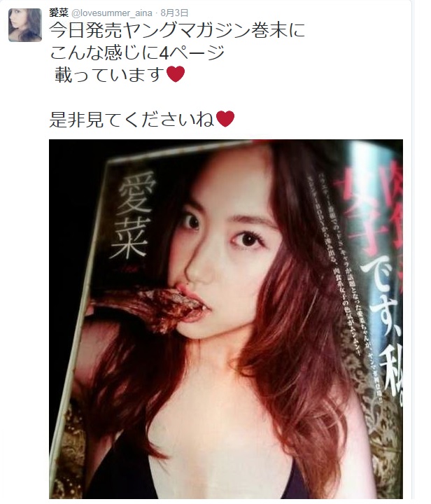
Task: Click the display name 愛菜
Action: tap(59, 13)
